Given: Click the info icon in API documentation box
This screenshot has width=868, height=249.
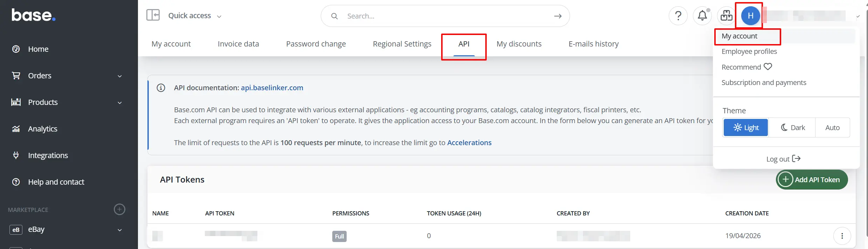Looking at the screenshot, I should click(x=161, y=88).
